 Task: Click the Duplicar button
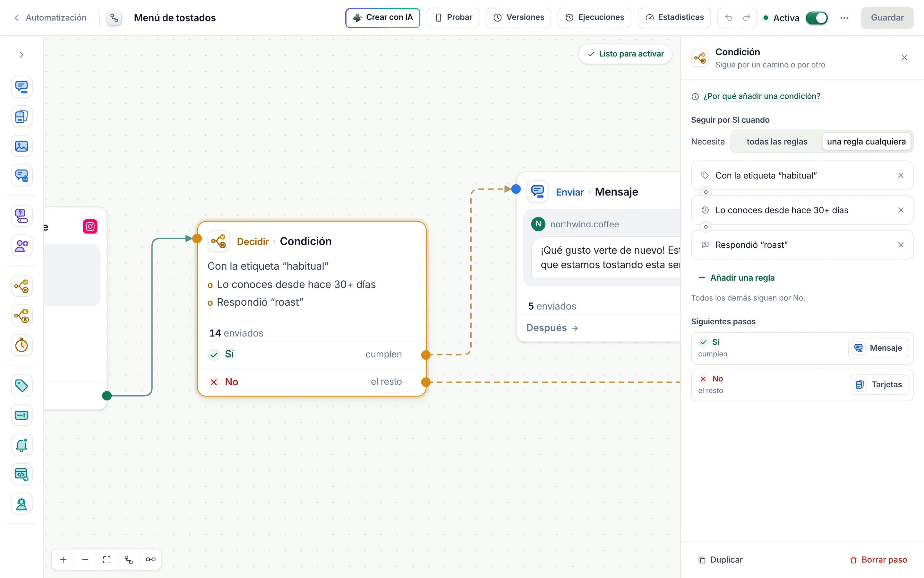point(721,560)
